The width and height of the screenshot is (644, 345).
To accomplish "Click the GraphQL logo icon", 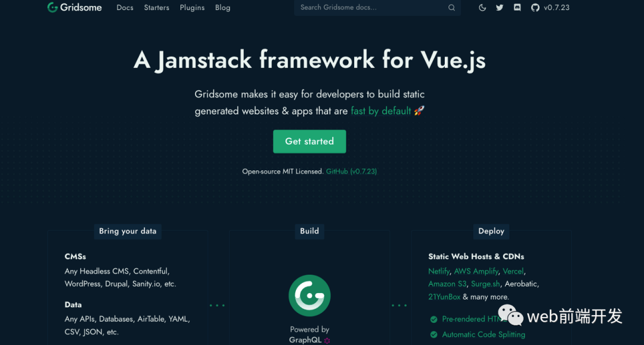I will tap(327, 340).
